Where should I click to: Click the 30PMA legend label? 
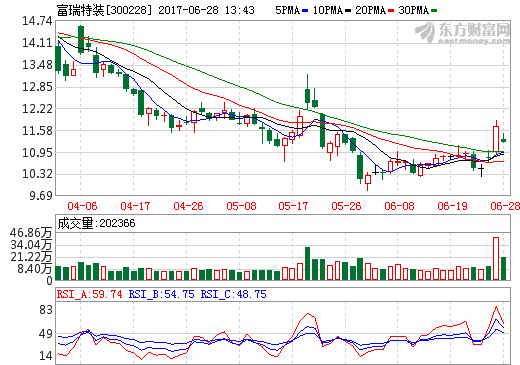(x=414, y=10)
